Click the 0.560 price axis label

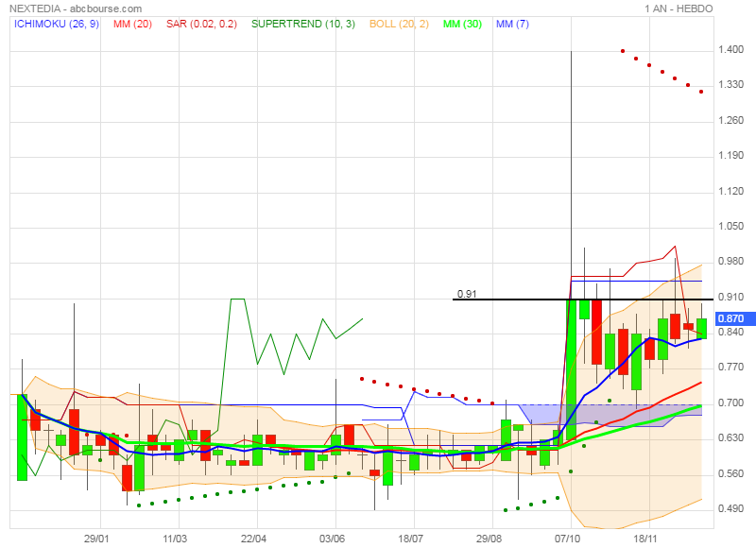tap(730, 473)
